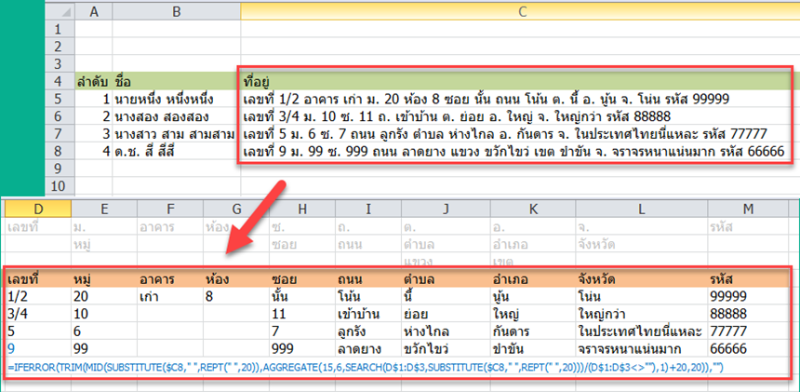Select row 1 header

pyautogui.click(x=60, y=29)
